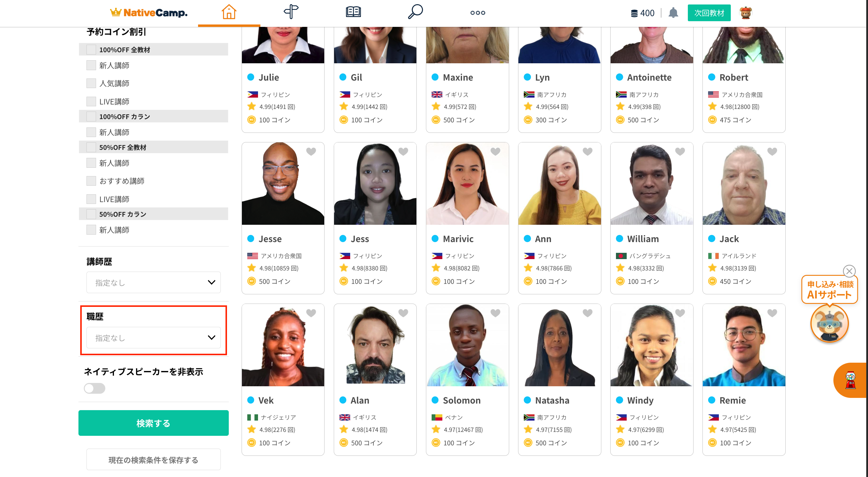
Task: Click the 次回教材 button
Action: (x=709, y=13)
